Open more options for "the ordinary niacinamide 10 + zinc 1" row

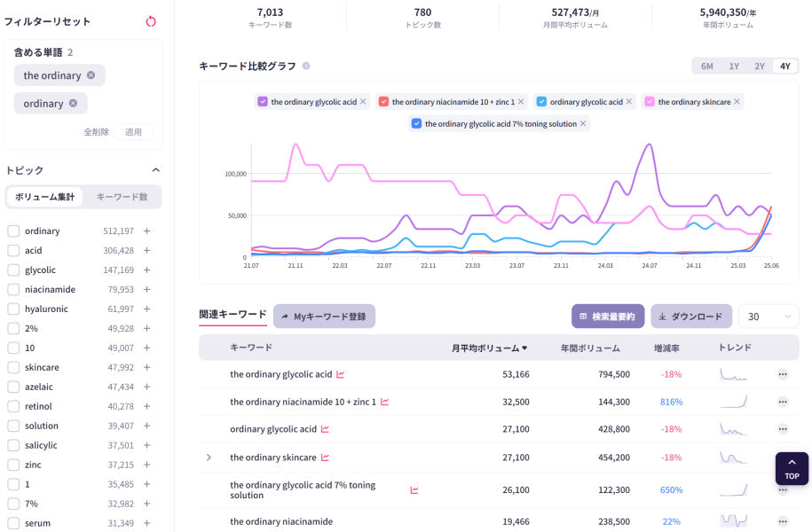[x=783, y=402]
